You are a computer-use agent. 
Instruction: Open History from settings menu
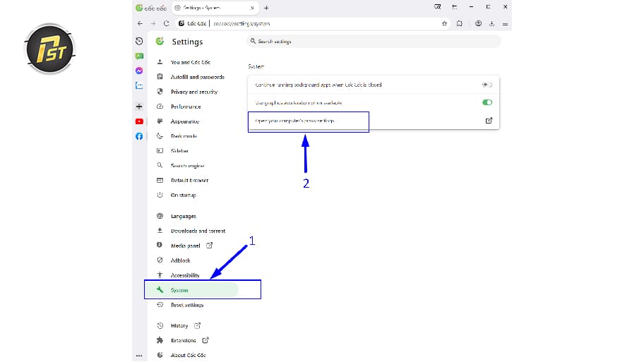pyautogui.click(x=179, y=326)
